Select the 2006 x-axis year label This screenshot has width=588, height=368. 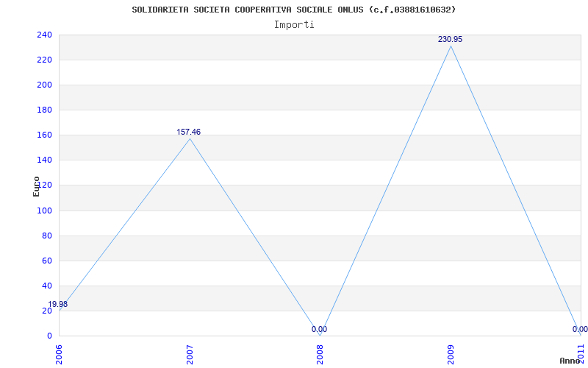pyautogui.click(x=59, y=355)
